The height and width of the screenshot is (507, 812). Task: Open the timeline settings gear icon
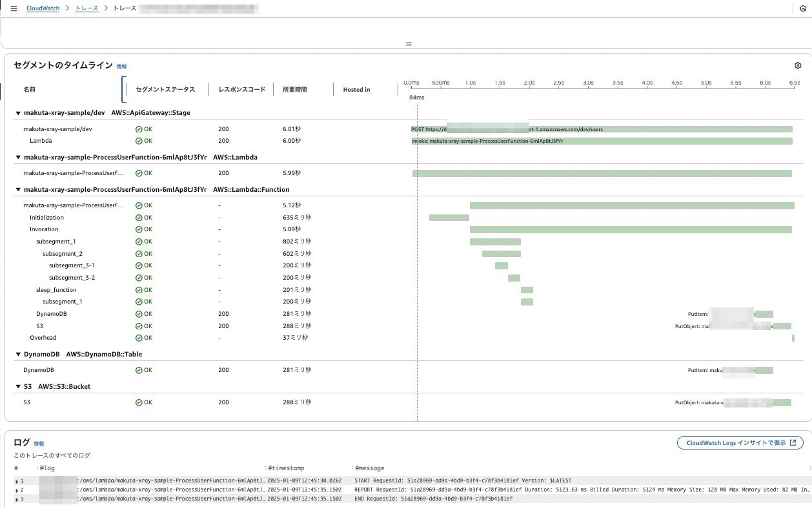(x=798, y=65)
